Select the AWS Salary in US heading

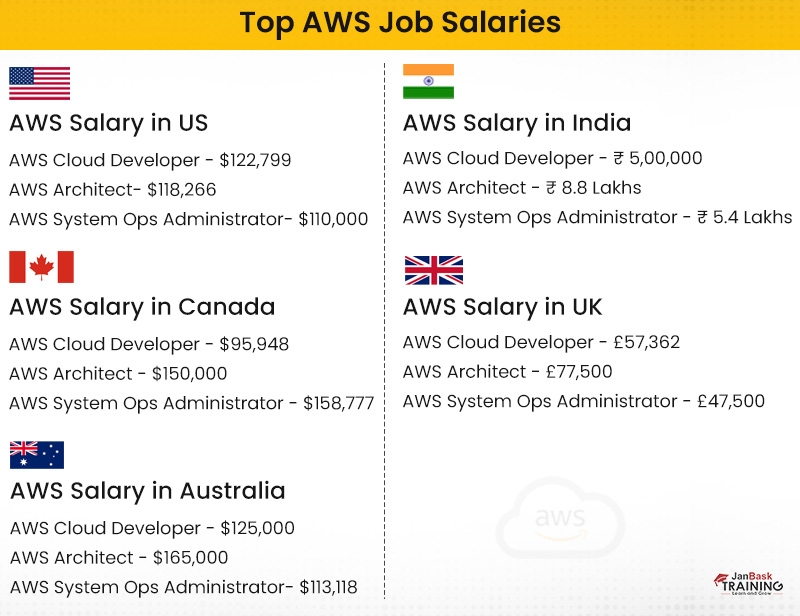pos(109,123)
